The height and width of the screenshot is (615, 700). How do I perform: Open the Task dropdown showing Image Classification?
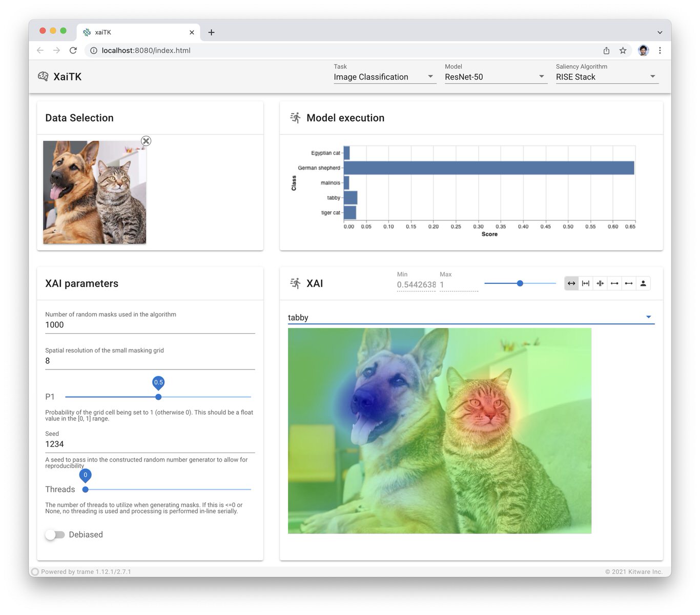(384, 77)
